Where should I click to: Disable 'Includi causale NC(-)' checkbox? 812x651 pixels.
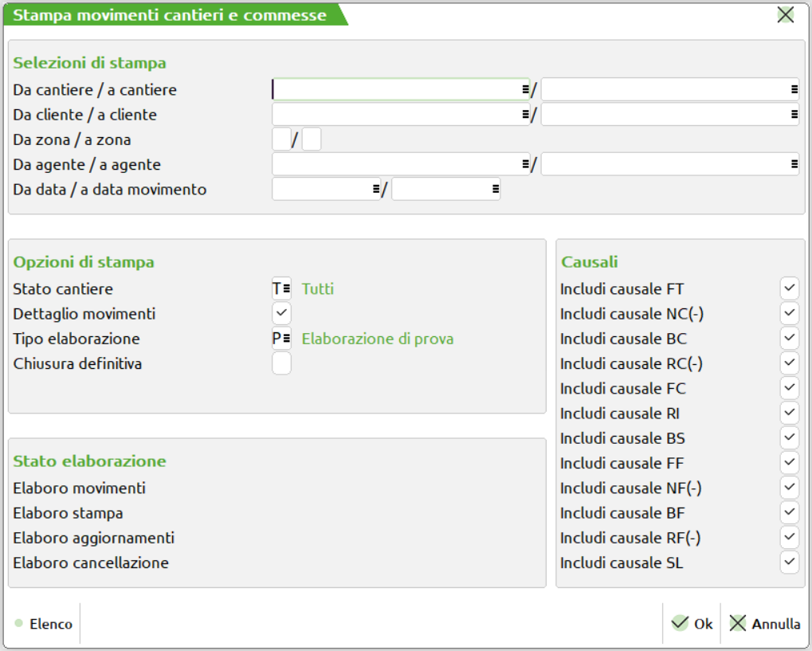[789, 313]
